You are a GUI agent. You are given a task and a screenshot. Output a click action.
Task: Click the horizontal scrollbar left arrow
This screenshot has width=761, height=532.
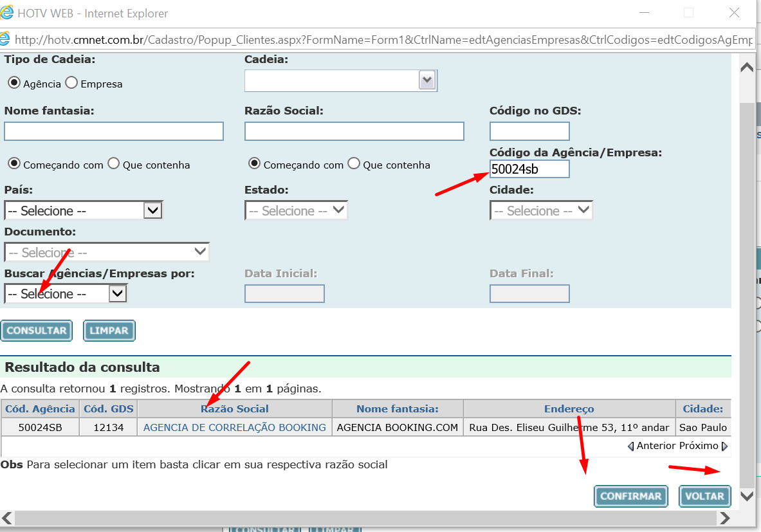tap(7, 518)
